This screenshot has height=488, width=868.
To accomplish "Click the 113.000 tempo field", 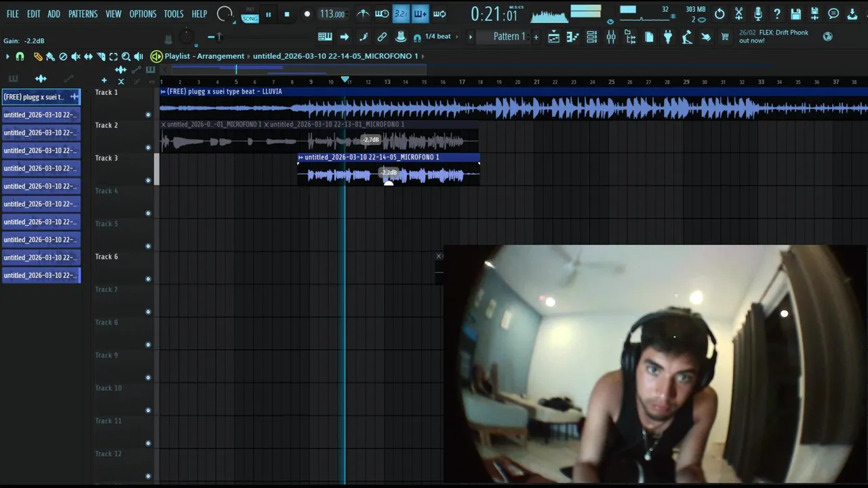I will pyautogui.click(x=333, y=14).
